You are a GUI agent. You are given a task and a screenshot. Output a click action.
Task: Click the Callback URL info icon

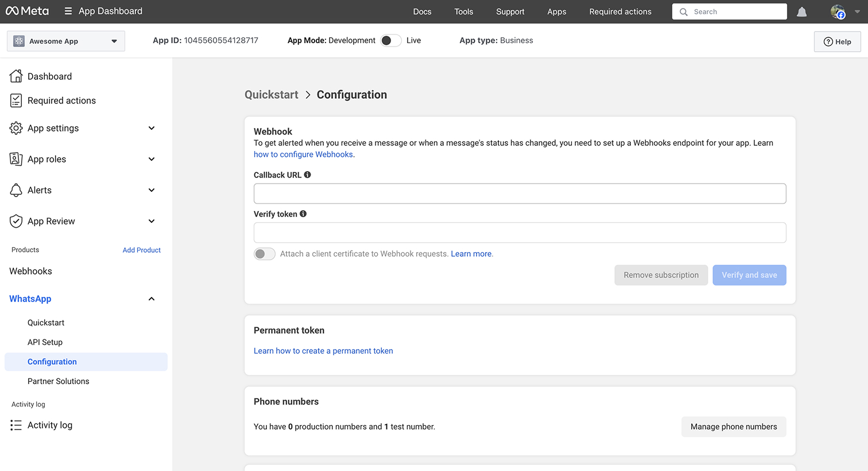(x=307, y=174)
